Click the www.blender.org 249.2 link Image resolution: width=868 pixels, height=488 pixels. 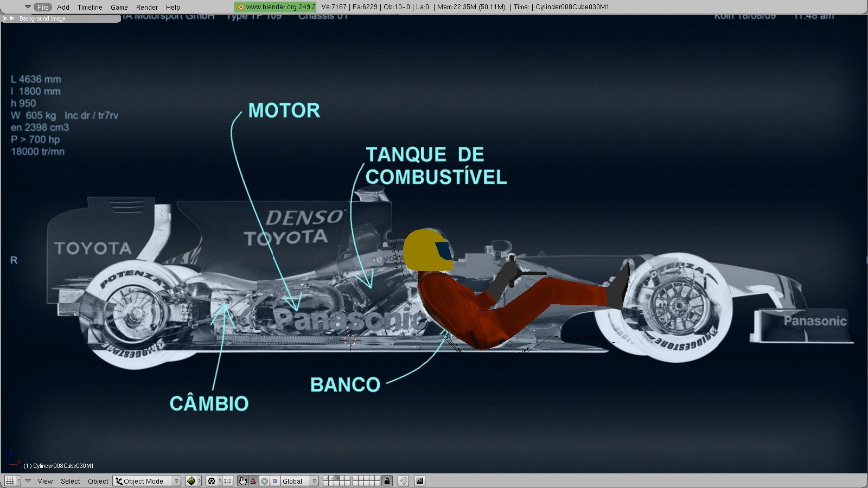276,7
